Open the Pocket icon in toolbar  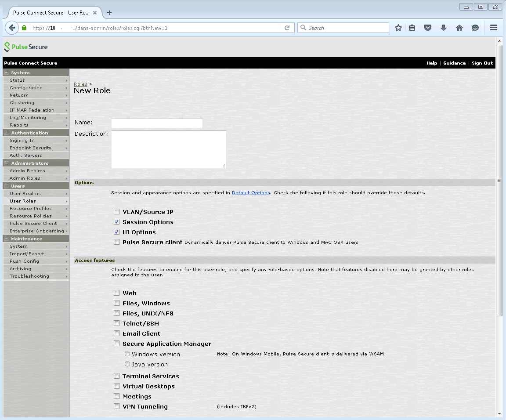pos(427,28)
